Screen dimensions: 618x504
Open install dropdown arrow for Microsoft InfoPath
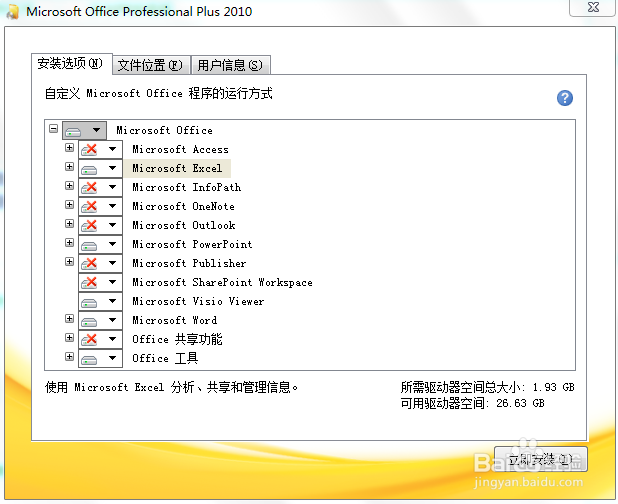click(112, 187)
